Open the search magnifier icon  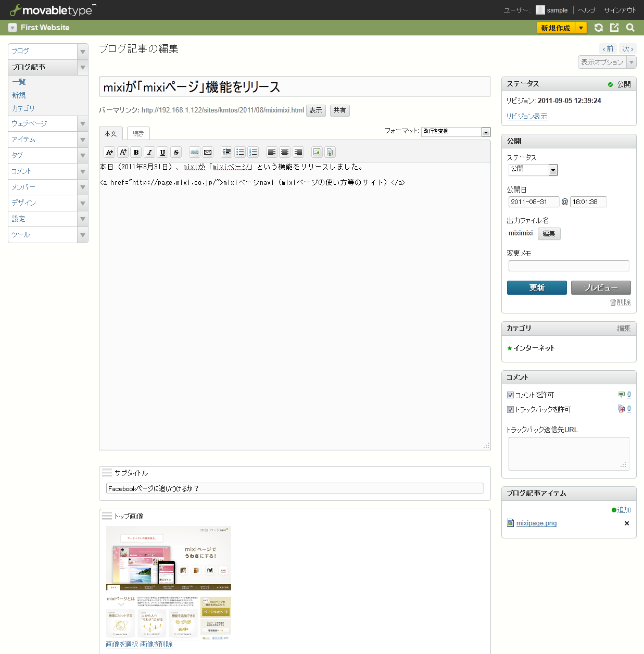point(630,28)
